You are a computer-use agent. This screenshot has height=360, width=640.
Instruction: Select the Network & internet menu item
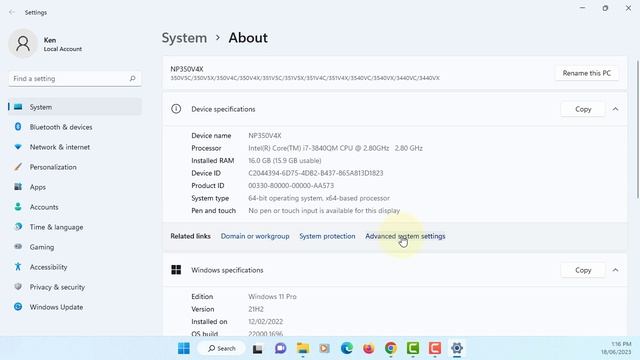pos(75,147)
